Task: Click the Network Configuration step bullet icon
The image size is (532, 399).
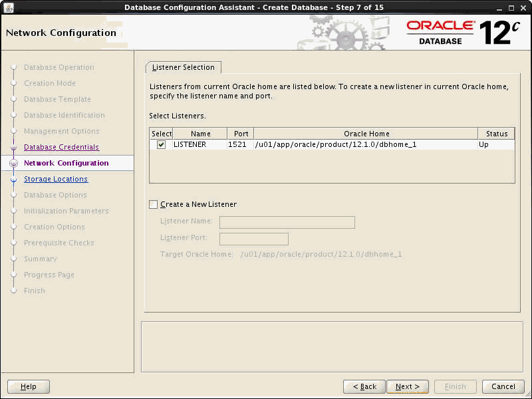Action: click(13, 163)
